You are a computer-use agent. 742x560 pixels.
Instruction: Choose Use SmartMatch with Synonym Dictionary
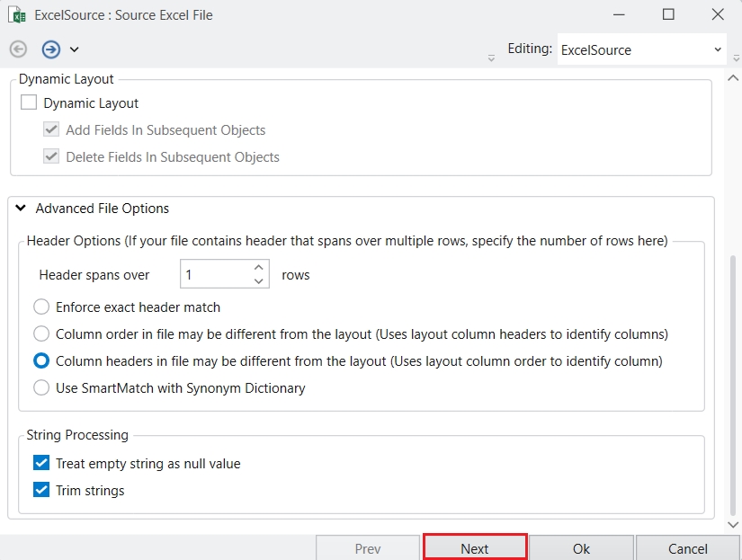point(41,388)
